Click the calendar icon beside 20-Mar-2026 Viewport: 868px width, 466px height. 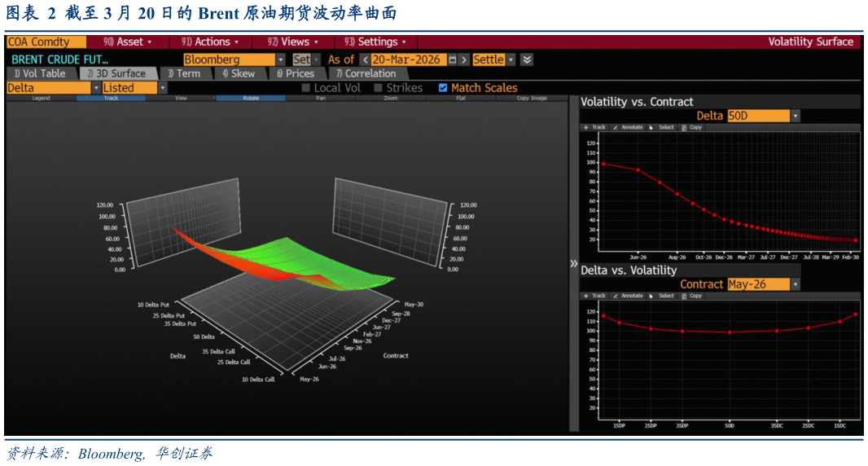tap(452, 59)
